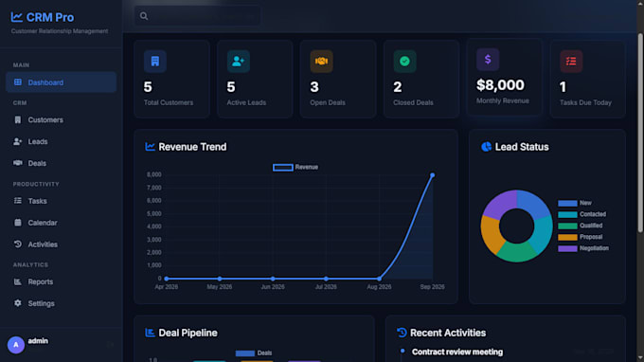Screen dimensions: 644x362
Task: Click the Settings gear icon in sidebar
Action: [x=18, y=303]
